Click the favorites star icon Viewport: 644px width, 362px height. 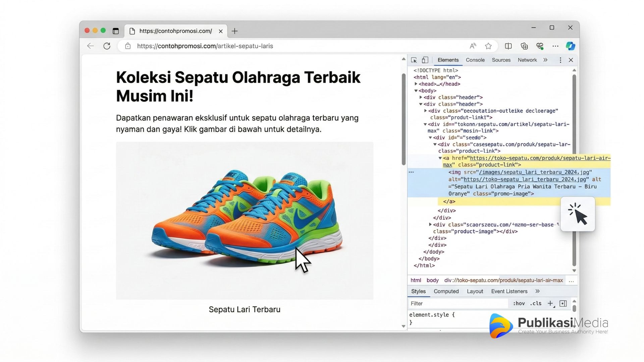(x=488, y=46)
